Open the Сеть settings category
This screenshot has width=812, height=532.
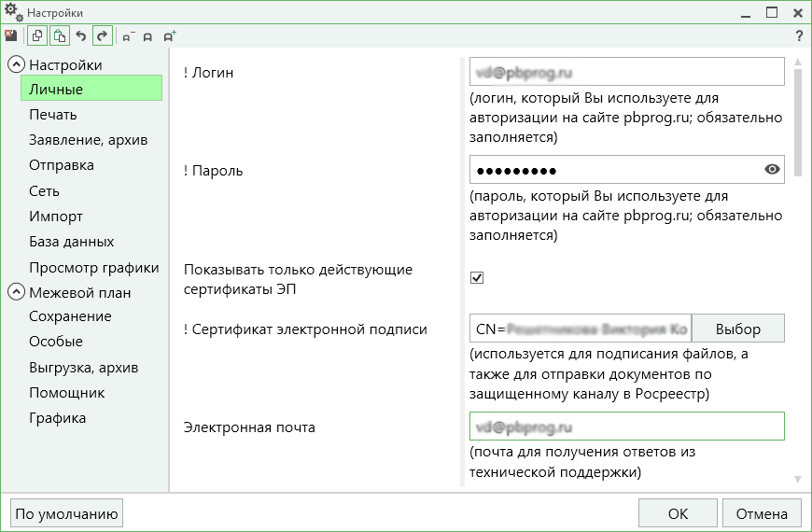44,191
